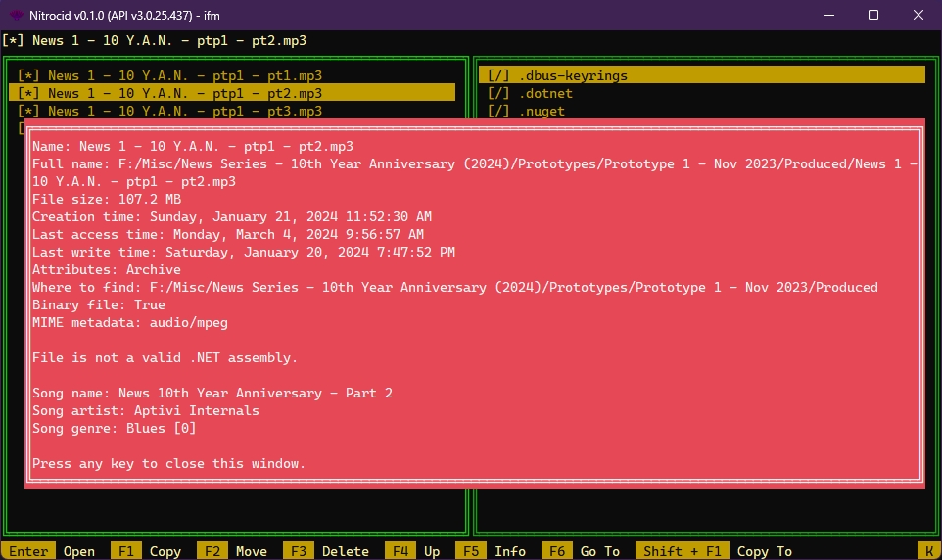The width and height of the screenshot is (942, 560).
Task: Select the highlighted ptp1 - pt2.mp3 entry
Action: (185, 93)
